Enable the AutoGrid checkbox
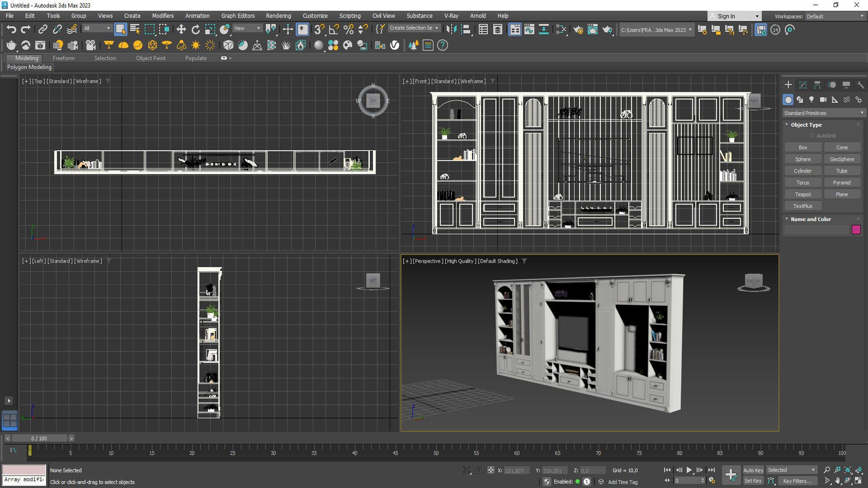Screen dimensions: 868x488 [x=812, y=136]
